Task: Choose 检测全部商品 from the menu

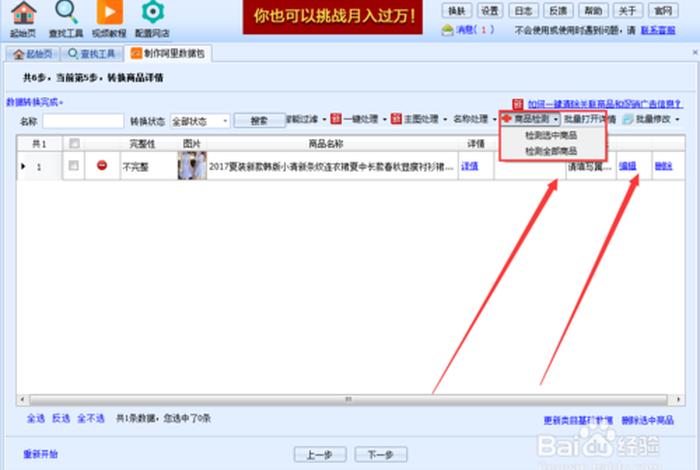Action: 551,151
